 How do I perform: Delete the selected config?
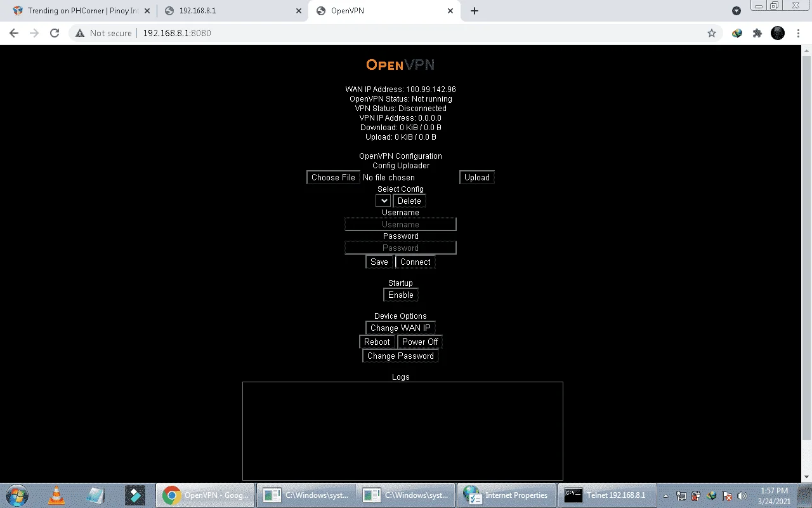tap(409, 201)
